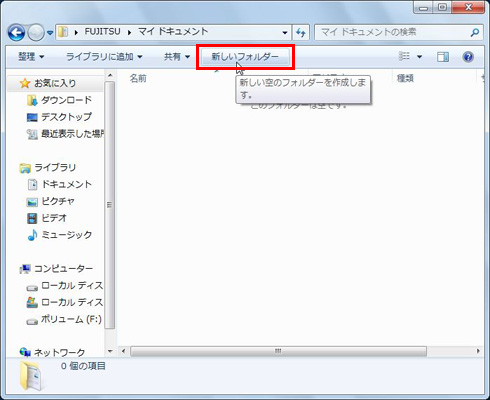Open the 共有 menu
Screen dimensions: 490x400
click(x=177, y=57)
